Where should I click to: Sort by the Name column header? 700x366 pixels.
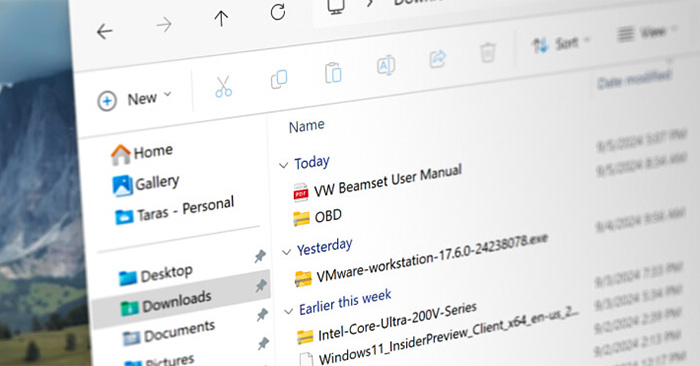click(307, 126)
